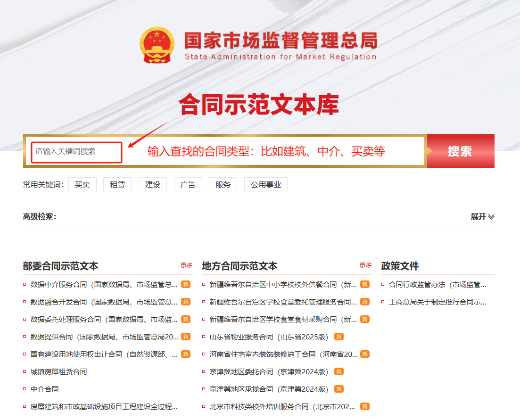Click the 新 badge beside 山东省物业服务合同
Screen dimensions: 520x420
[x=338, y=337]
